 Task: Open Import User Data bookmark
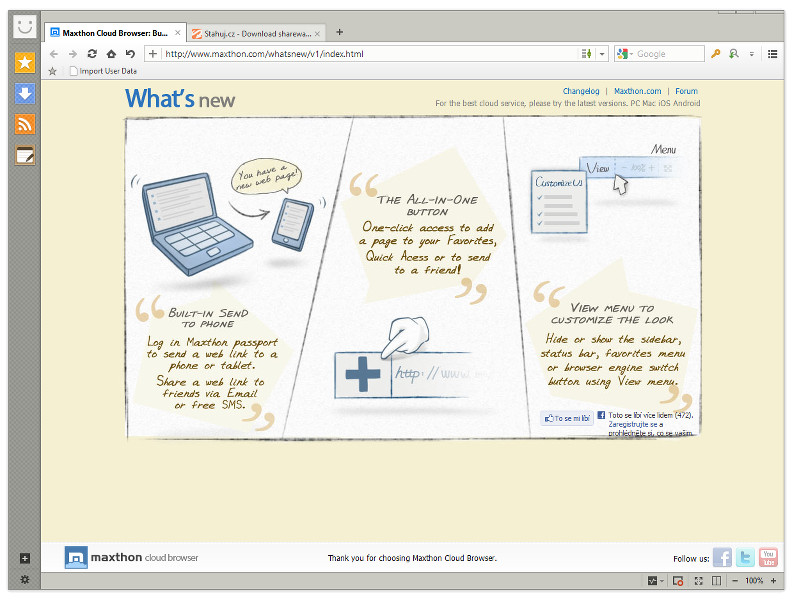click(103, 71)
